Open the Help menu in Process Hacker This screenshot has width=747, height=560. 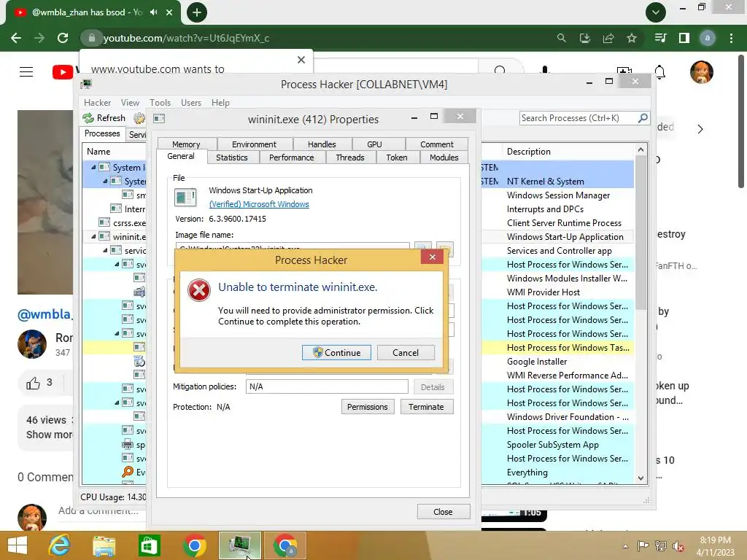220,103
